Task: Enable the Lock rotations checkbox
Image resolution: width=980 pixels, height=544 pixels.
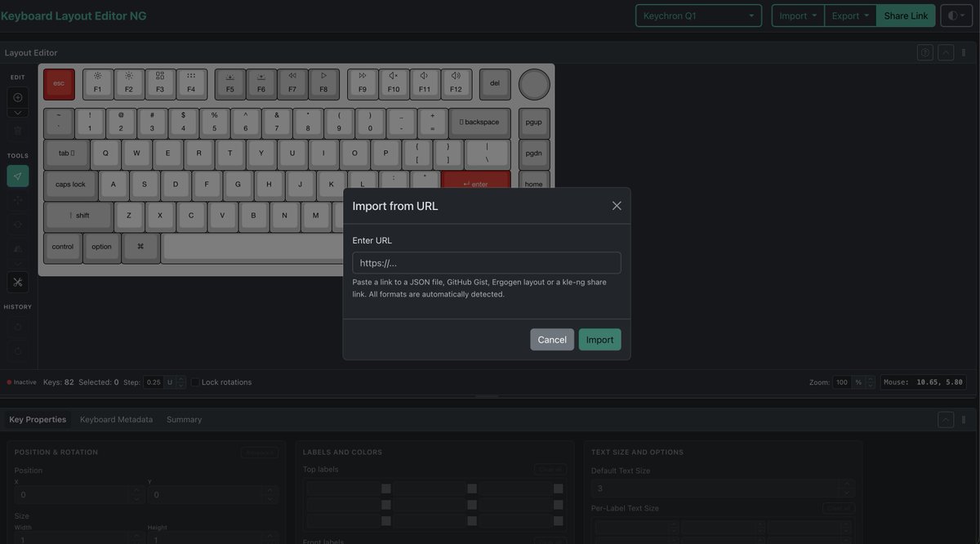Action: pyautogui.click(x=194, y=381)
